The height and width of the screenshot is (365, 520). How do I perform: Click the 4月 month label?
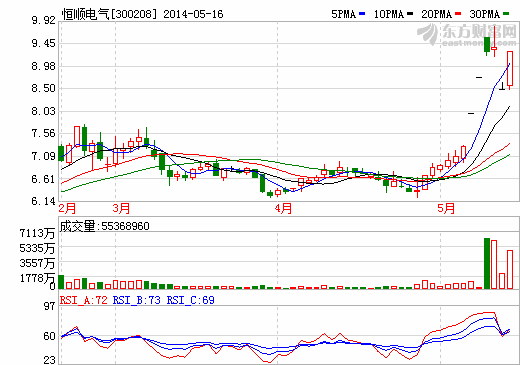click(x=283, y=208)
